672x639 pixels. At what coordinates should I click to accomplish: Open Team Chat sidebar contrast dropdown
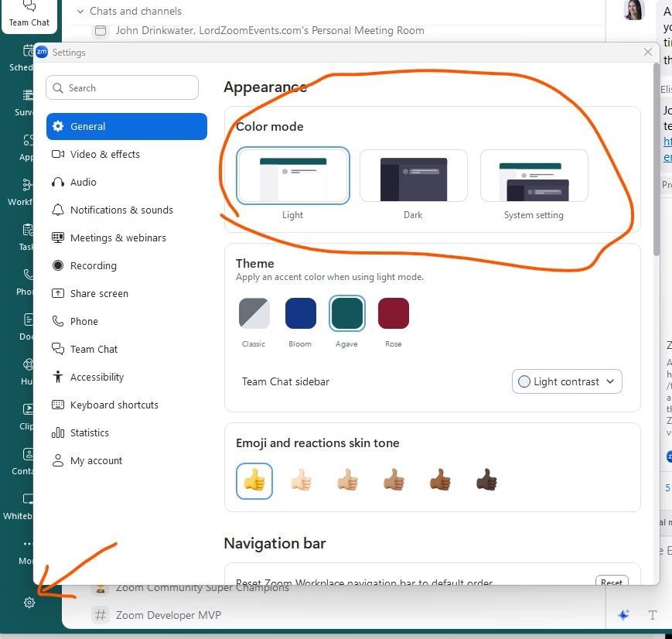tap(567, 381)
